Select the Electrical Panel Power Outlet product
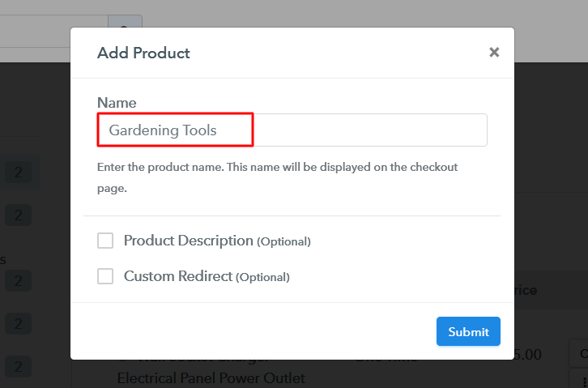 pos(211,377)
